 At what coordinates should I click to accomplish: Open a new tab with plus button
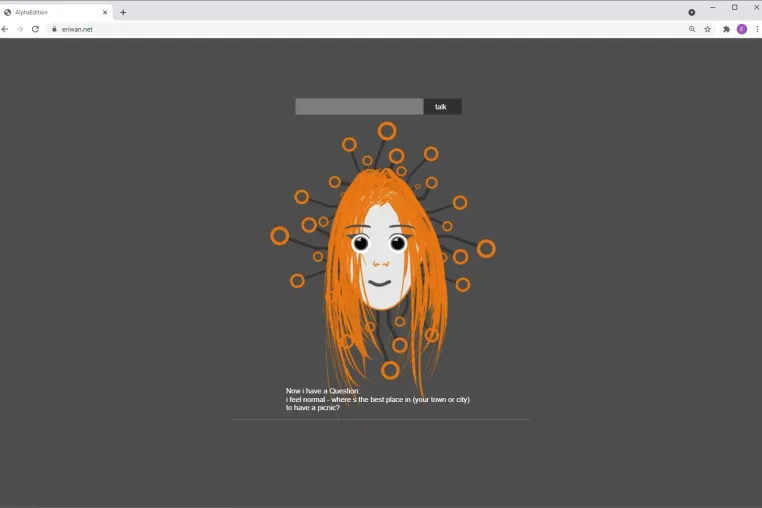[123, 12]
